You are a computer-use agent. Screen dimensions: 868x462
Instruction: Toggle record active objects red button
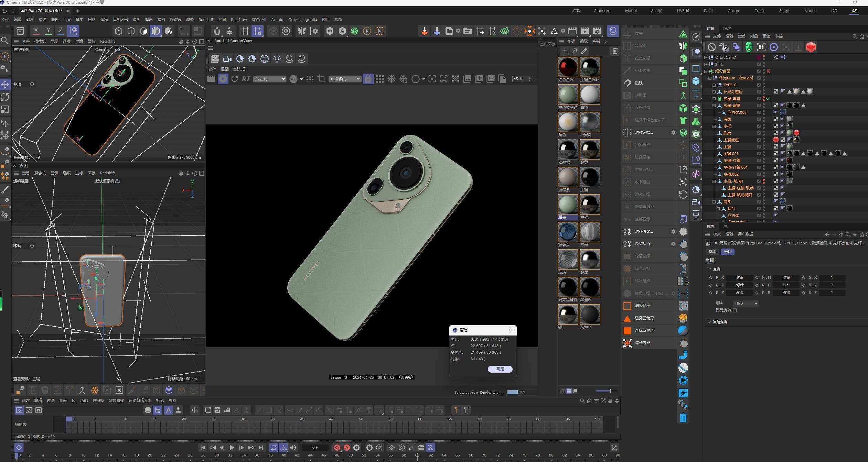click(337, 448)
